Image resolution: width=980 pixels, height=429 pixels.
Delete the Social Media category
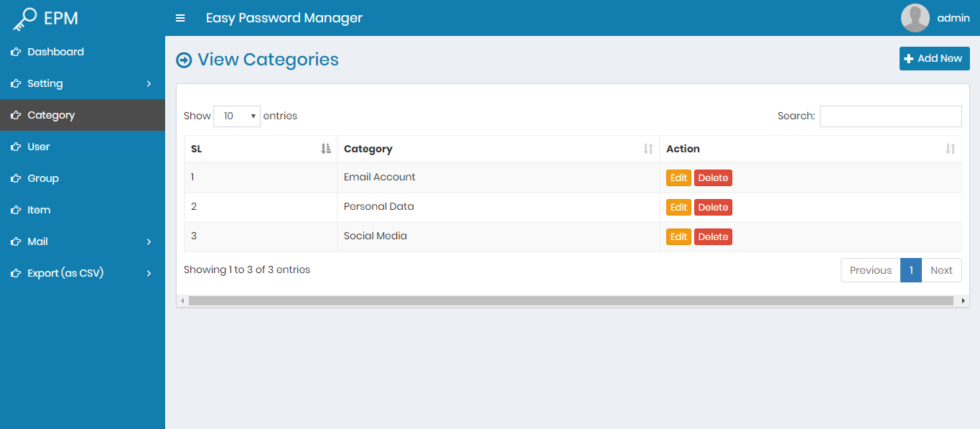point(713,237)
